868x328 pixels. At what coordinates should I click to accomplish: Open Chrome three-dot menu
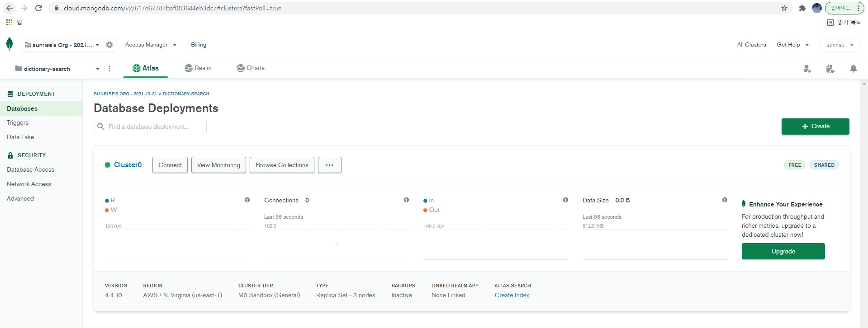tap(858, 8)
